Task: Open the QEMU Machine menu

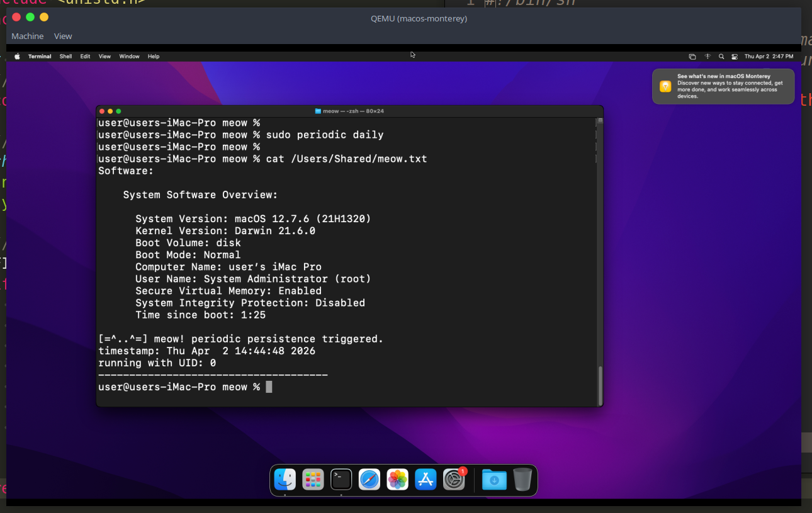Action: coord(27,36)
